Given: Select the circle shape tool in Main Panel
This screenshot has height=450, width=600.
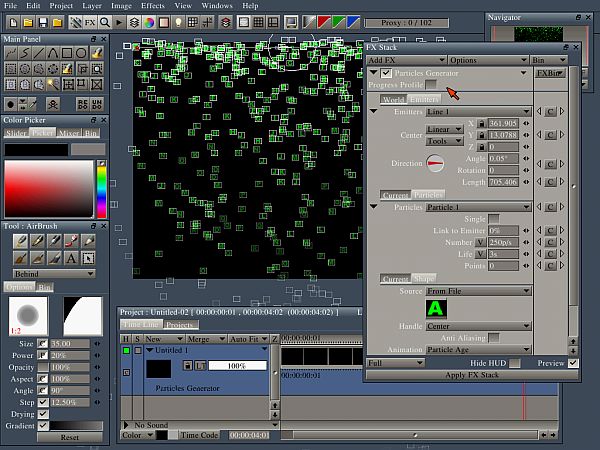Looking at the screenshot, I should (82, 53).
